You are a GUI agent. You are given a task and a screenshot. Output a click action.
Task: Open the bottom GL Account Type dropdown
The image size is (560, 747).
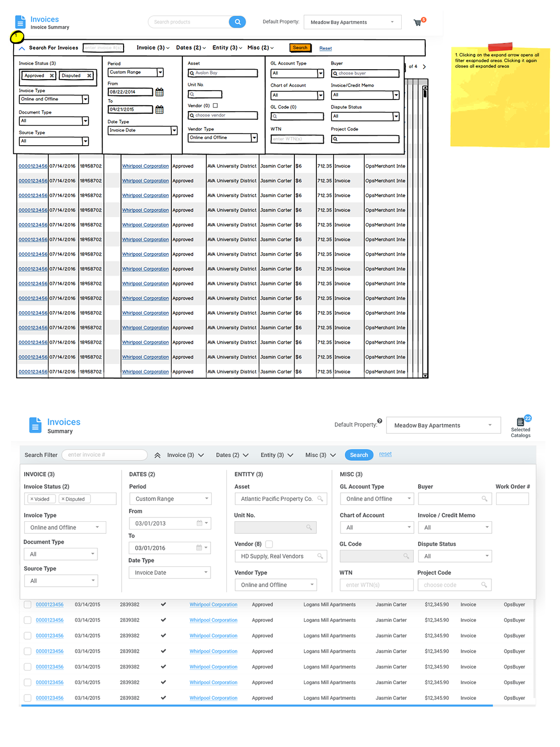tap(377, 499)
